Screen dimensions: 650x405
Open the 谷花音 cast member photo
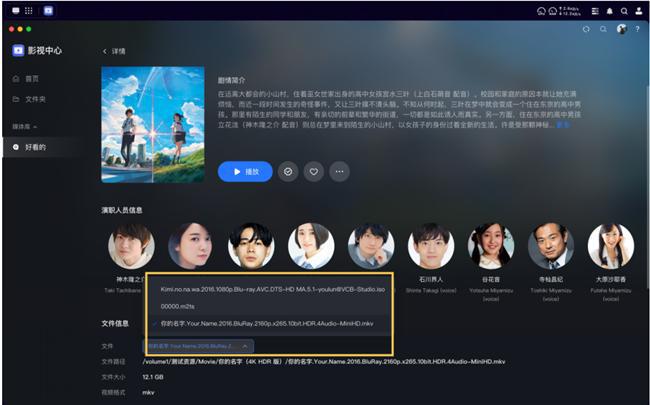click(x=491, y=246)
